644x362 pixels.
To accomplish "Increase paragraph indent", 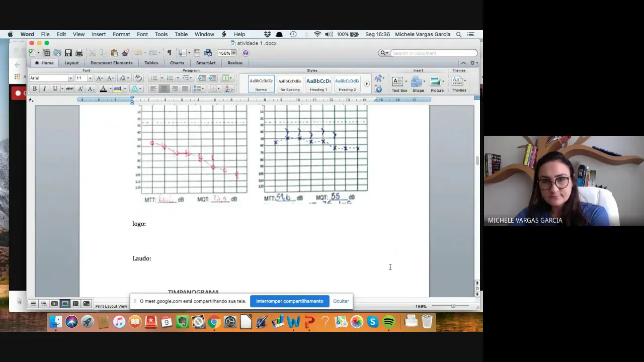I will (212, 78).
